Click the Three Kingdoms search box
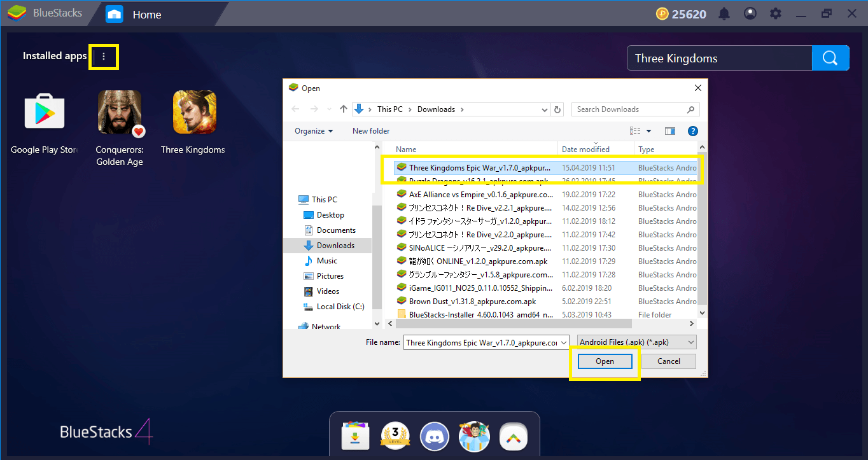The image size is (868, 460). point(719,58)
